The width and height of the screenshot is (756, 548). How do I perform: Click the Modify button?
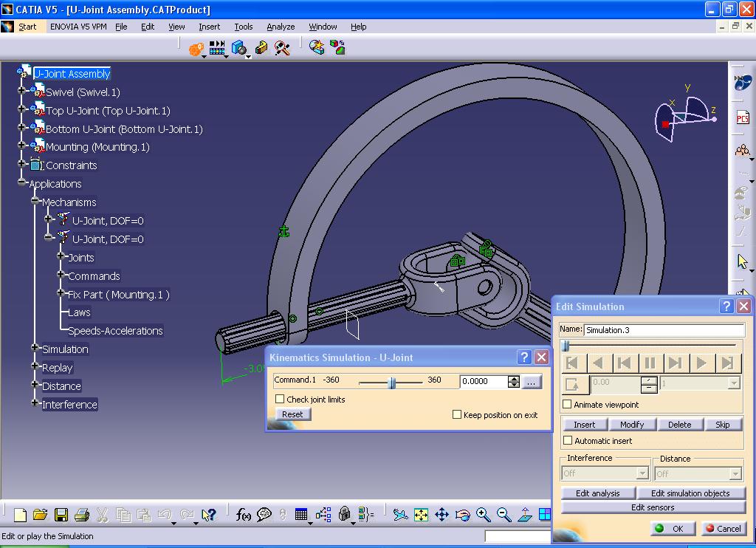pyautogui.click(x=632, y=425)
